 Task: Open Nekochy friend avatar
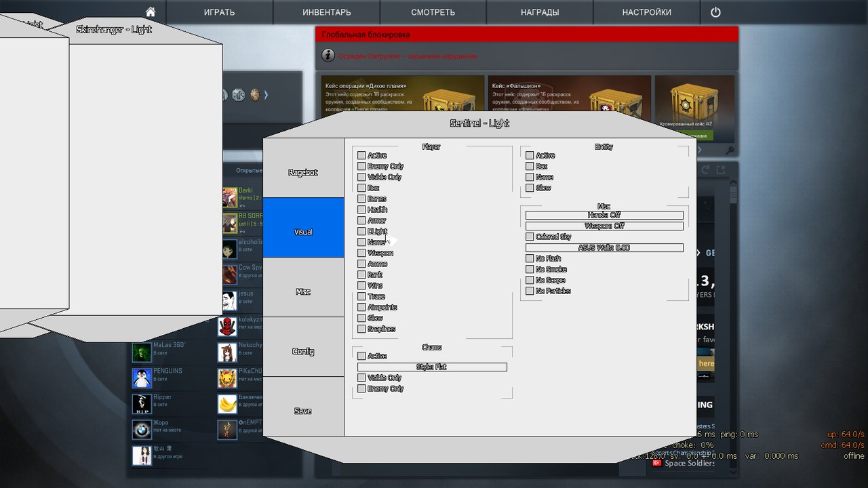[x=227, y=352]
